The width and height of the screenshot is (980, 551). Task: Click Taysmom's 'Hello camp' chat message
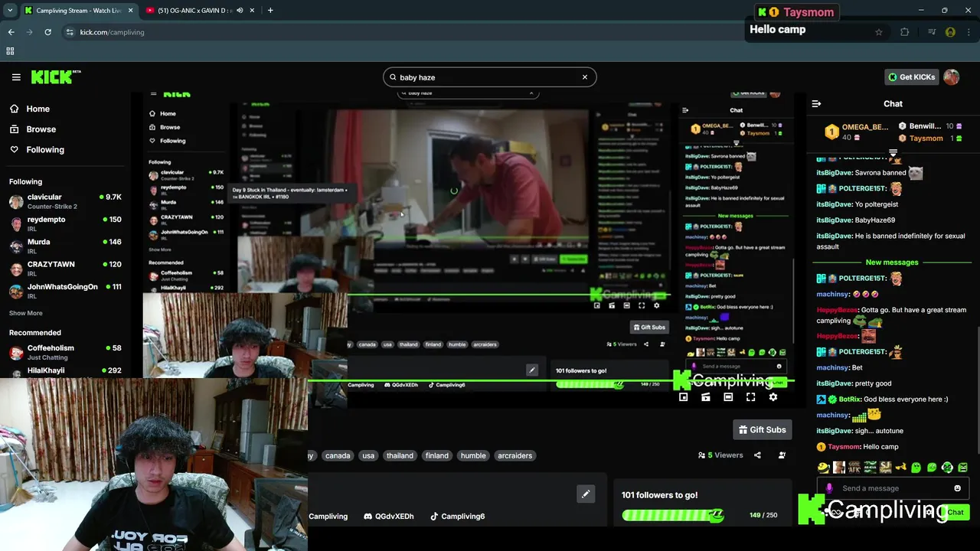880,447
